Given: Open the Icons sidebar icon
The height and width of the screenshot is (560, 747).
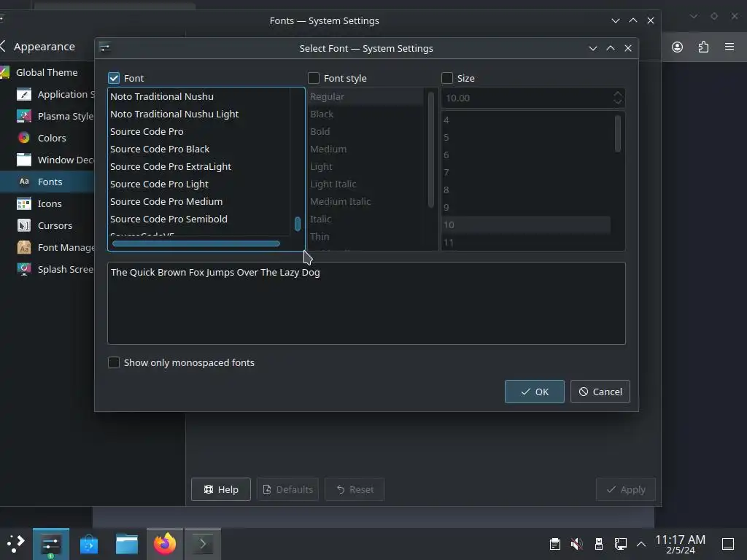Looking at the screenshot, I should 24,204.
